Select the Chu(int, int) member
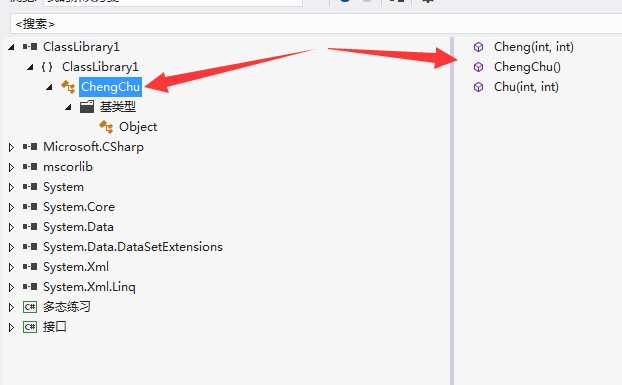The image size is (622, 385). [x=526, y=87]
